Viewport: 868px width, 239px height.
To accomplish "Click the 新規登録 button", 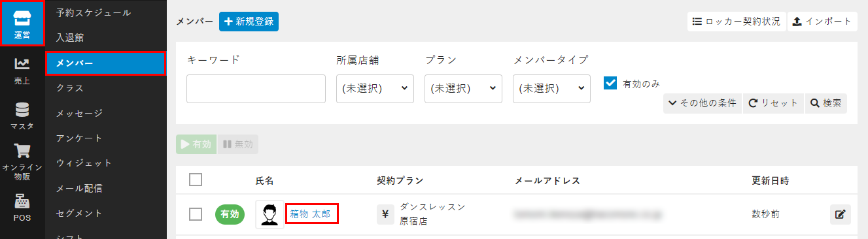I will click(x=249, y=22).
